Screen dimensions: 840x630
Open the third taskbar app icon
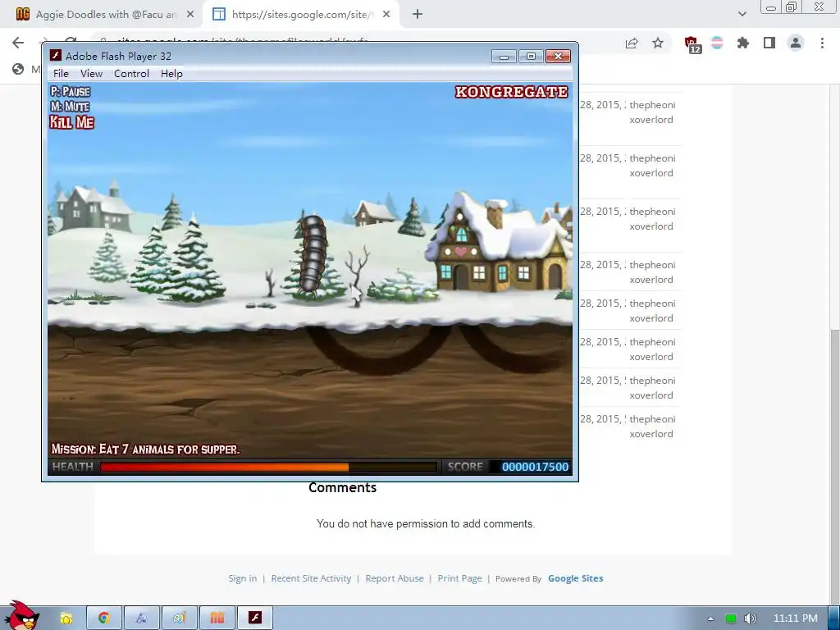click(x=141, y=619)
